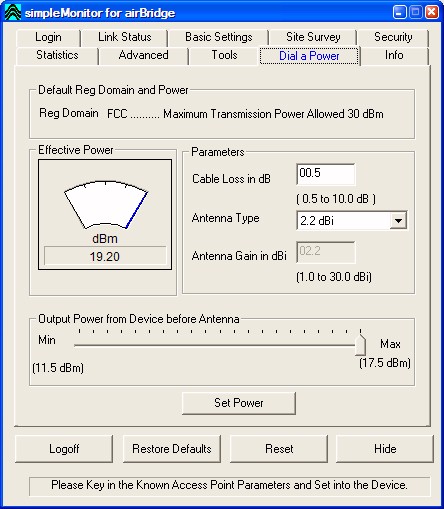Select the Tools tab
This screenshot has height=509, width=444.
(224, 55)
